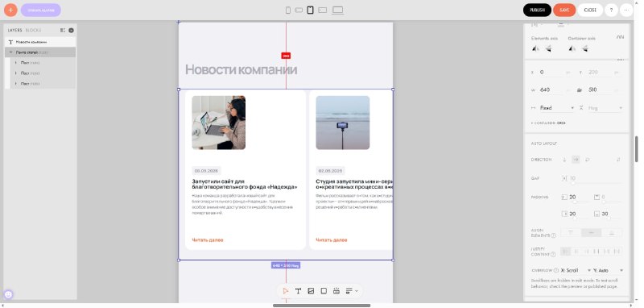Click the orange Save button

tap(564, 10)
